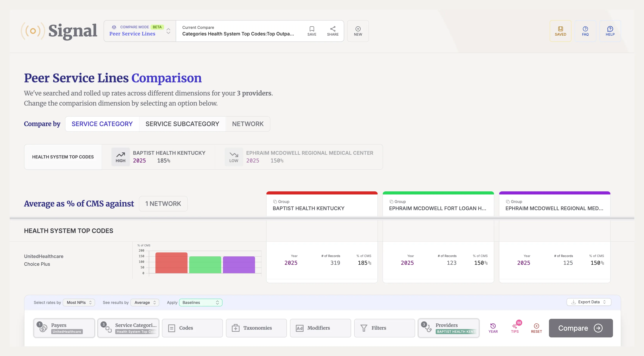Select the HEALTH SYSTEM TOP CODES tile
This screenshot has height=356, width=644.
pyautogui.click(x=63, y=157)
